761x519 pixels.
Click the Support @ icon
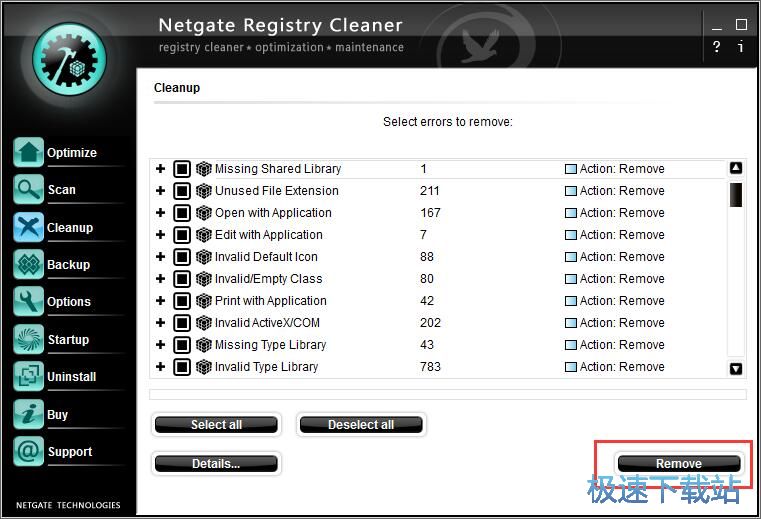coord(28,452)
